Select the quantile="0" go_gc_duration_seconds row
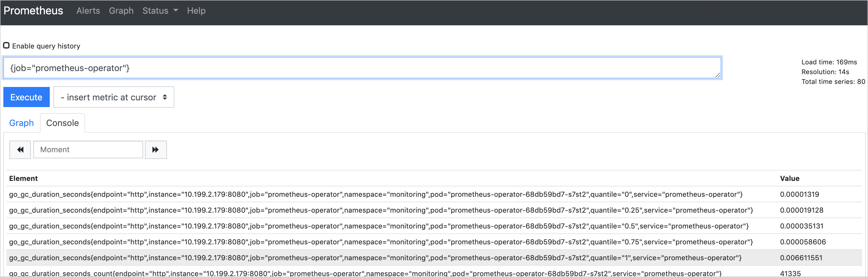Screen dimensions: 868x277 375,194
